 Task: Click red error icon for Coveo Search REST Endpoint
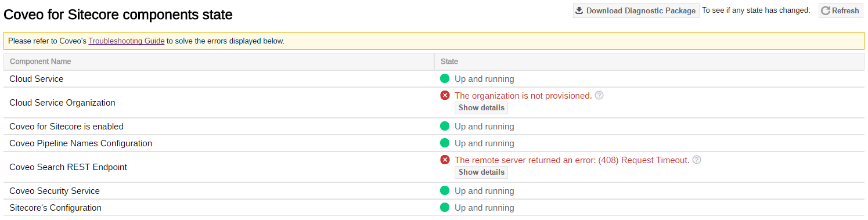[x=445, y=160]
